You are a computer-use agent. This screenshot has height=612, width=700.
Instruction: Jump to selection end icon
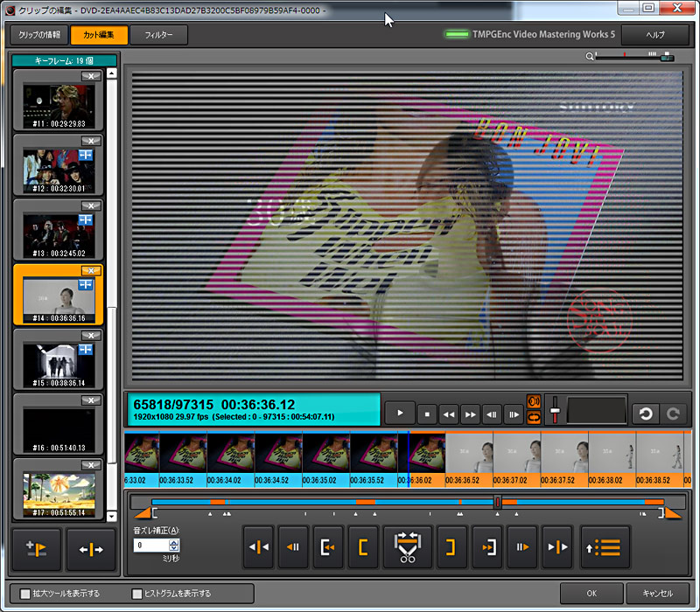[487, 547]
